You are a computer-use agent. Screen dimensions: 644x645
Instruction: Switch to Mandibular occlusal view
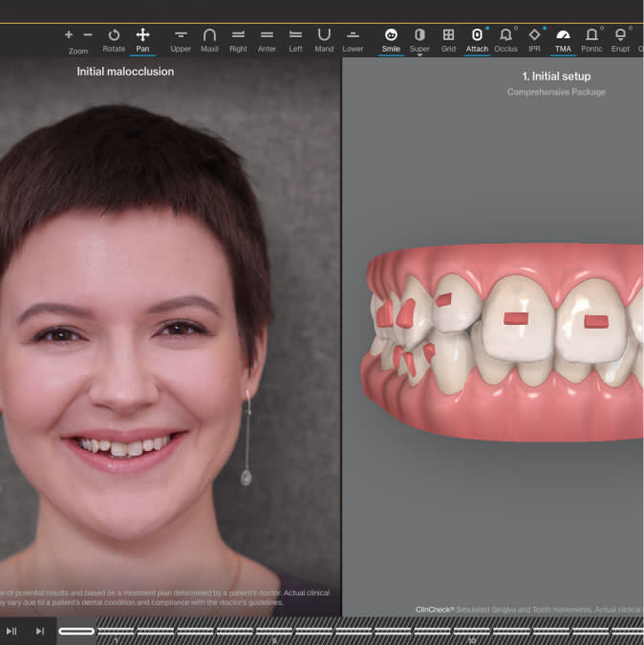pos(324,35)
